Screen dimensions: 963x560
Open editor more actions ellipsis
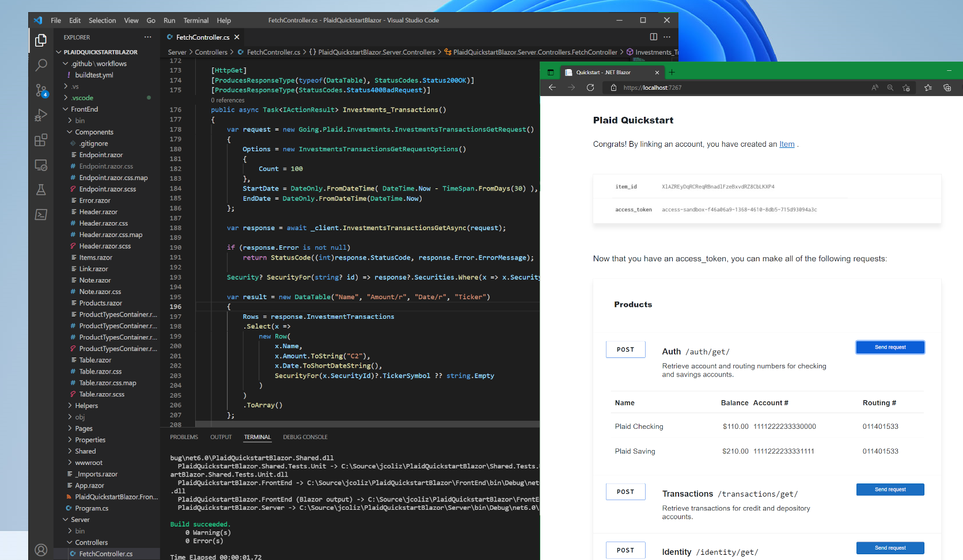667,37
